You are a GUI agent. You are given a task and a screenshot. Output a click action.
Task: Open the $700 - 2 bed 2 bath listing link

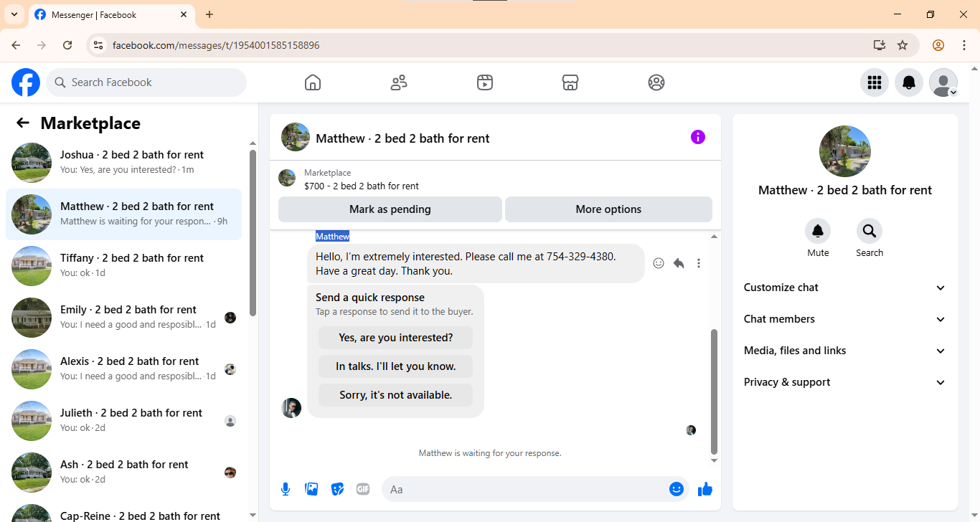coord(362,186)
